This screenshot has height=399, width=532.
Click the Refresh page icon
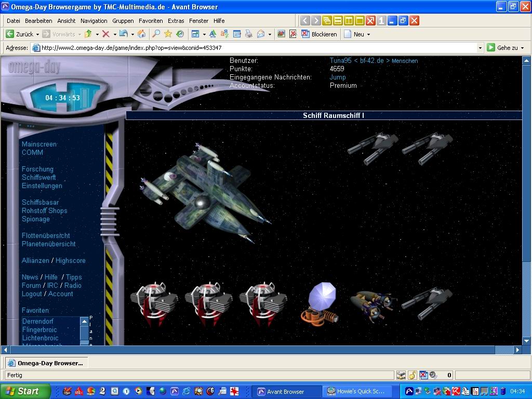click(x=124, y=34)
